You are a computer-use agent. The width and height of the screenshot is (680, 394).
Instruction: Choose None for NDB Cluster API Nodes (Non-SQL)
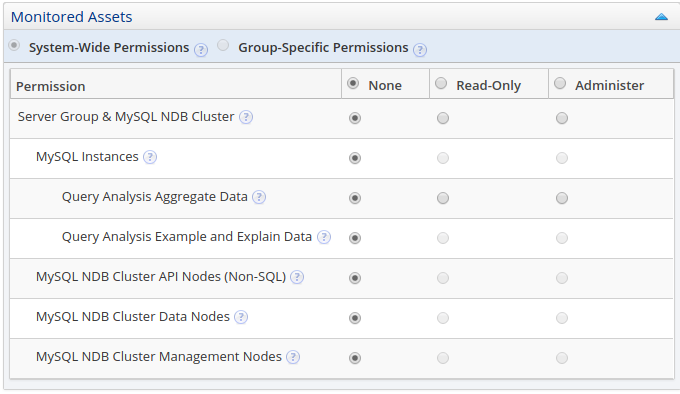pyautogui.click(x=355, y=278)
